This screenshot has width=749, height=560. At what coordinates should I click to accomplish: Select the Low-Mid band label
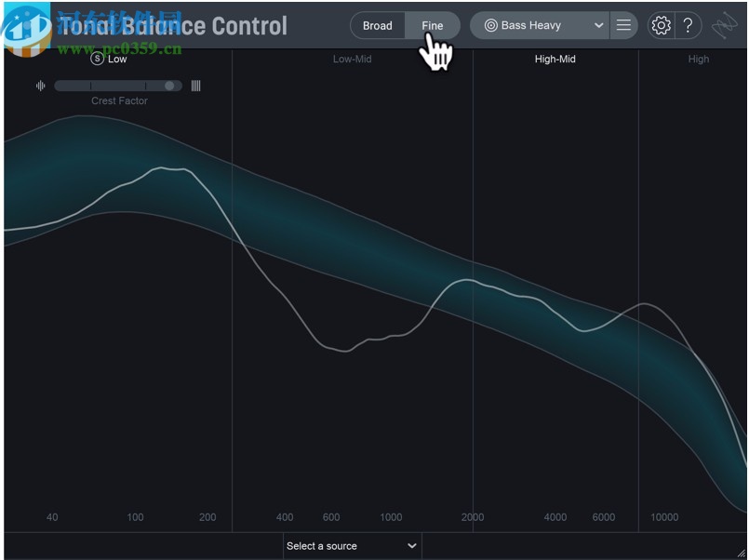pos(352,59)
